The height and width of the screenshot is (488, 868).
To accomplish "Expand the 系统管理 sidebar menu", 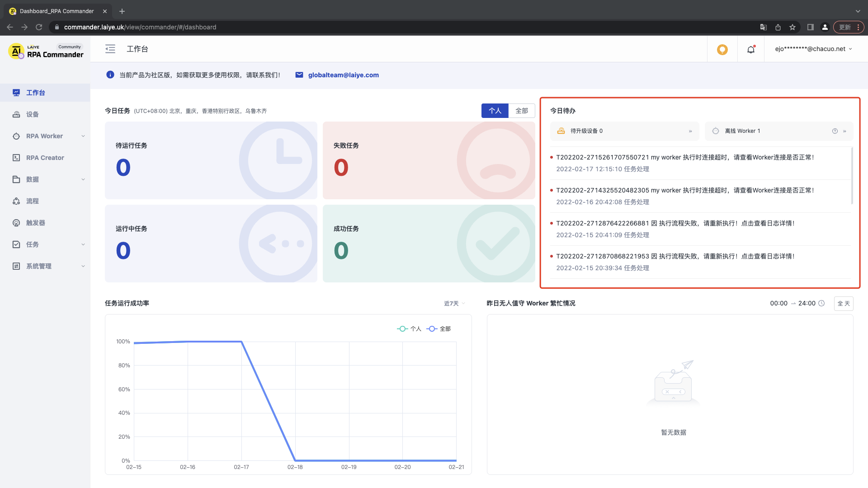I will [83, 266].
